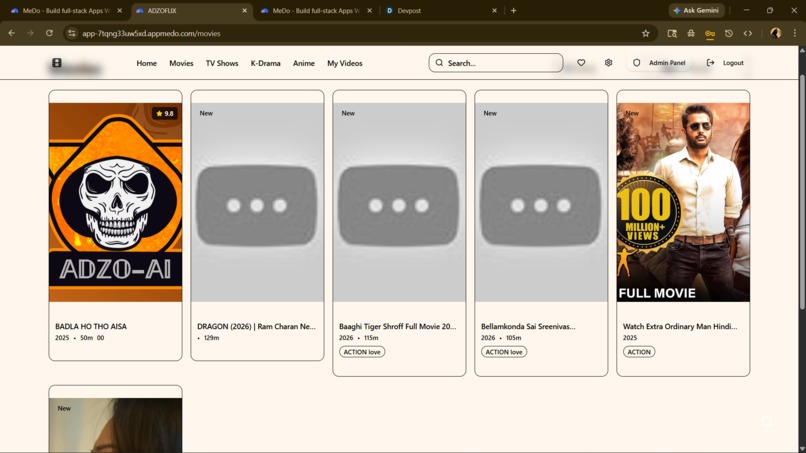Go forward with browser forward arrow
806x453 pixels.
[30, 33]
